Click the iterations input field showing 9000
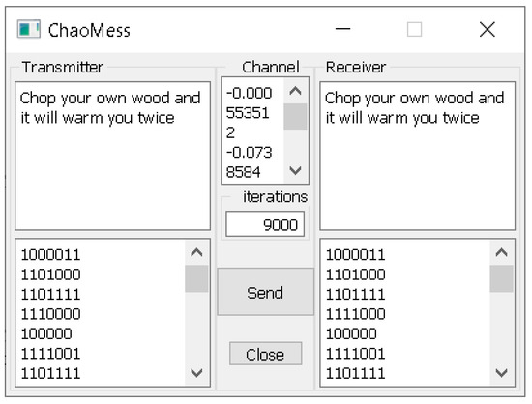This screenshot has height=404, width=532. tap(265, 224)
